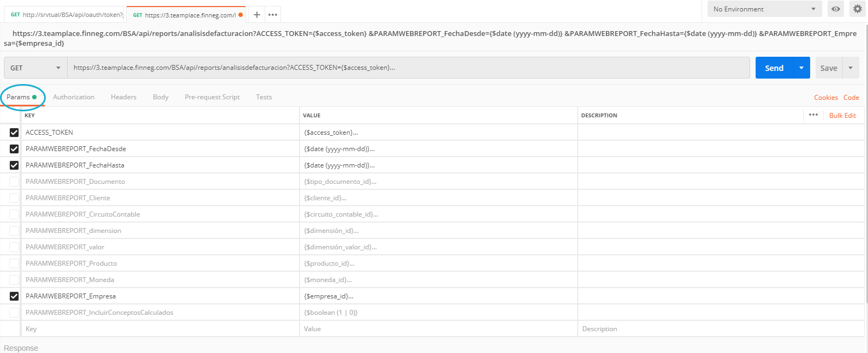Image resolution: width=868 pixels, height=353 pixels.
Task: Click the request URL input field
Action: [x=408, y=68]
